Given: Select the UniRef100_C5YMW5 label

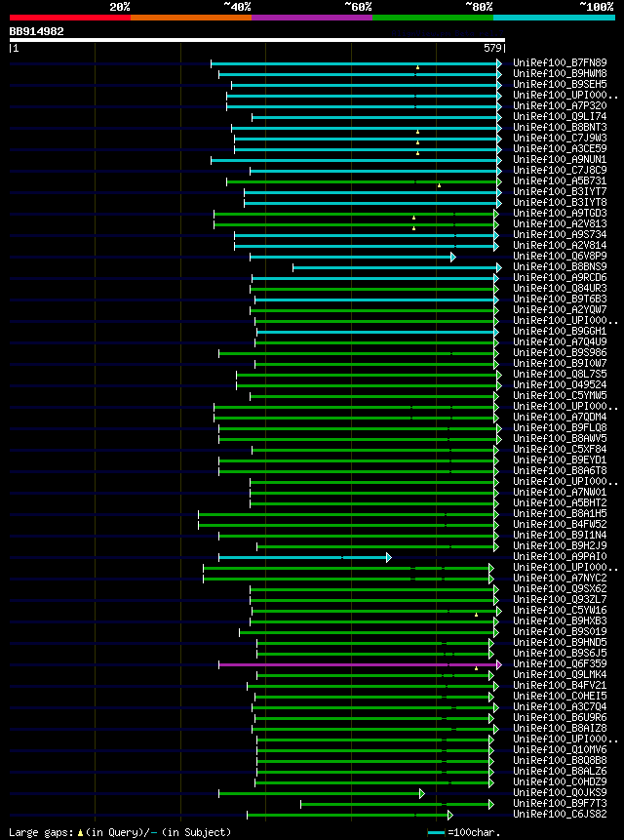Looking at the screenshot, I should pyautogui.click(x=560, y=395).
